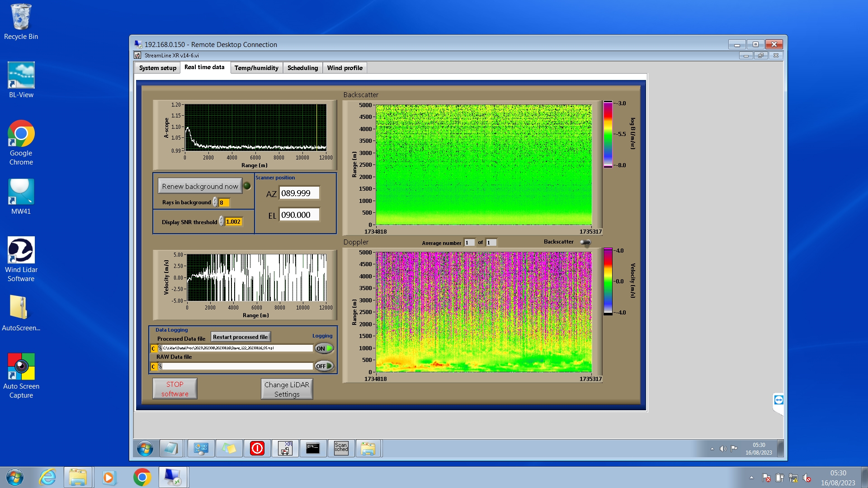This screenshot has width=868, height=488.
Task: Open the Scheduling tab
Action: [x=302, y=68]
